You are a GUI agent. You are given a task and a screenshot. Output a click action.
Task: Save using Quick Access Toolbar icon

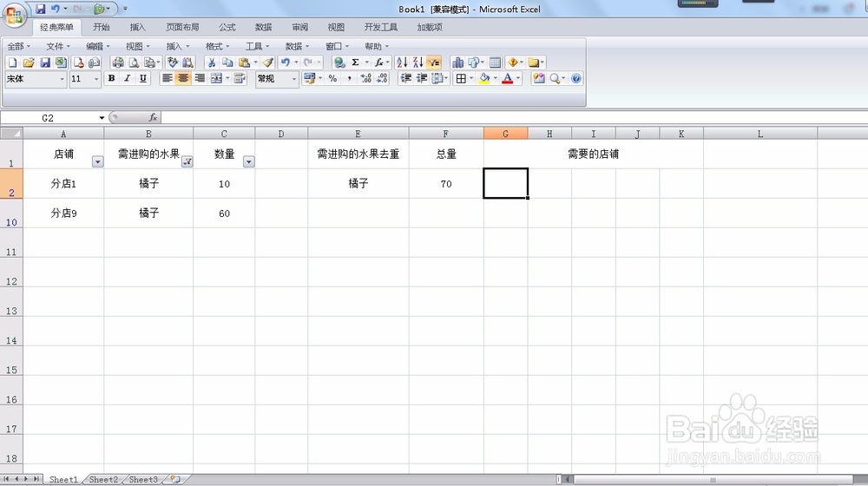(41, 9)
